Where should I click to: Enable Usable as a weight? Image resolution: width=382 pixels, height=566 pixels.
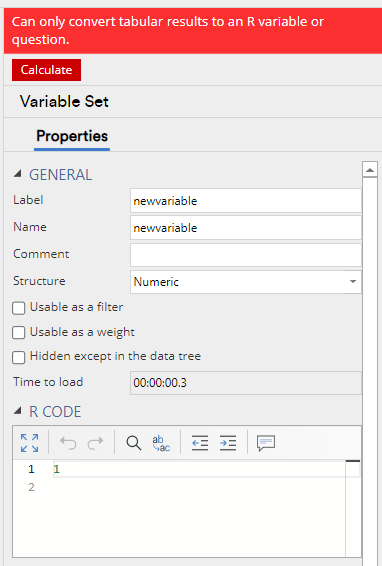18,332
